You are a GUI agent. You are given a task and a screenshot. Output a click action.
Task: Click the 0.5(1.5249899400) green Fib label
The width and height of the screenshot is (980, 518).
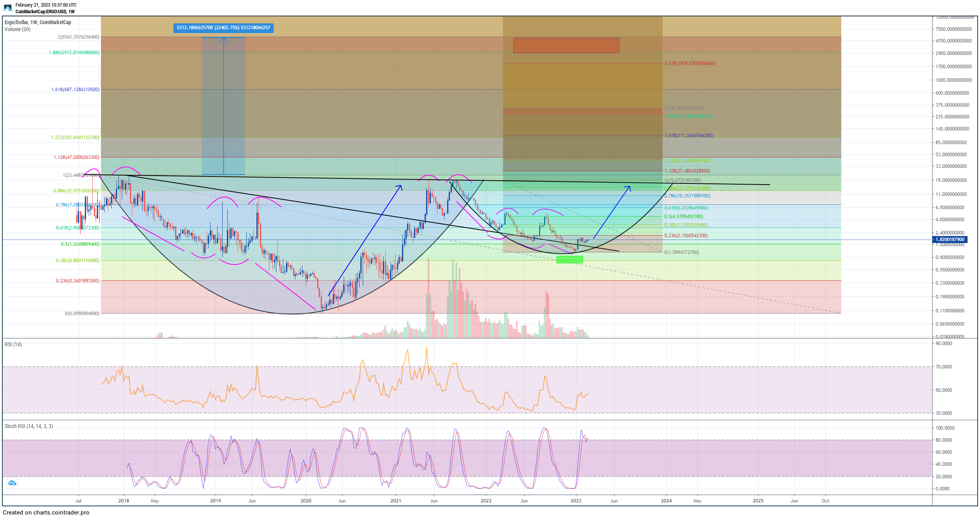click(x=80, y=244)
